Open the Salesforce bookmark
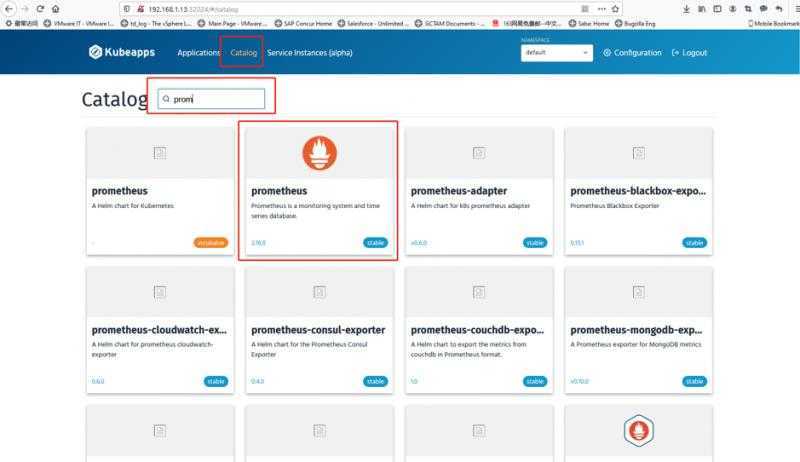The width and height of the screenshot is (800, 462). [x=373, y=23]
